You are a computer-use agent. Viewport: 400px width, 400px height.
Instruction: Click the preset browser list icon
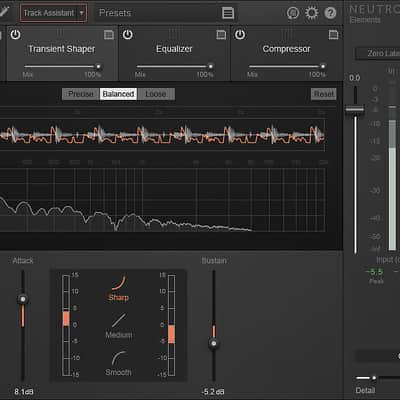coord(228,13)
